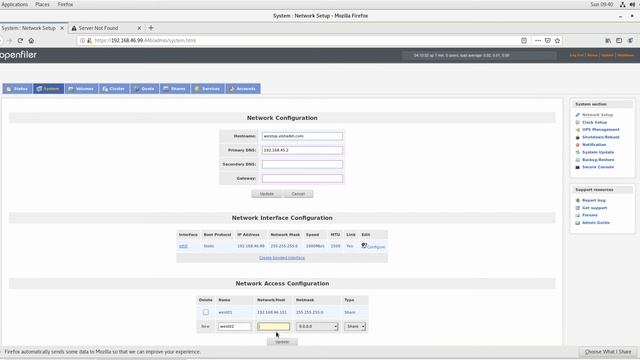
Task: Open the Clock Setup link
Action: click(594, 122)
